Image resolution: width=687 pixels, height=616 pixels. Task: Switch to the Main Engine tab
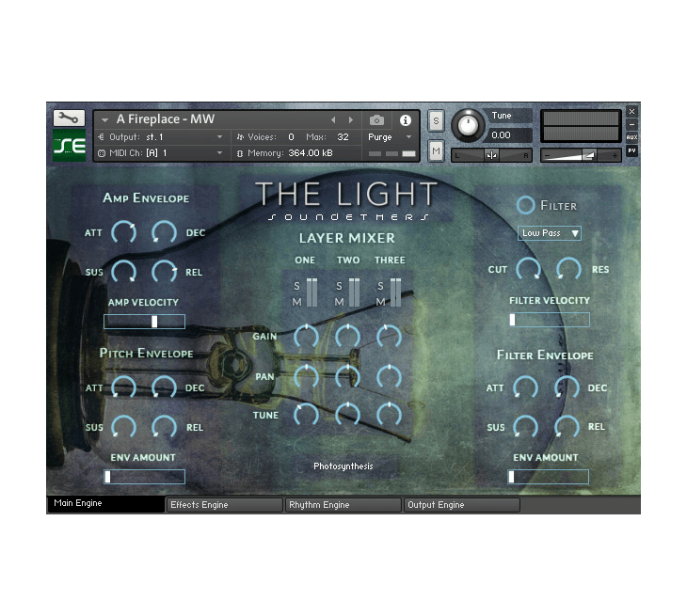[x=105, y=503]
